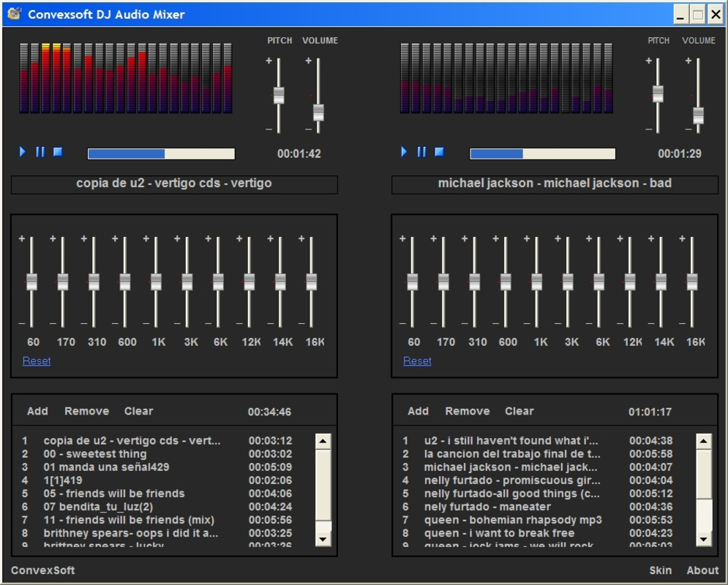Click the right deck playback progress bar

tap(542, 154)
